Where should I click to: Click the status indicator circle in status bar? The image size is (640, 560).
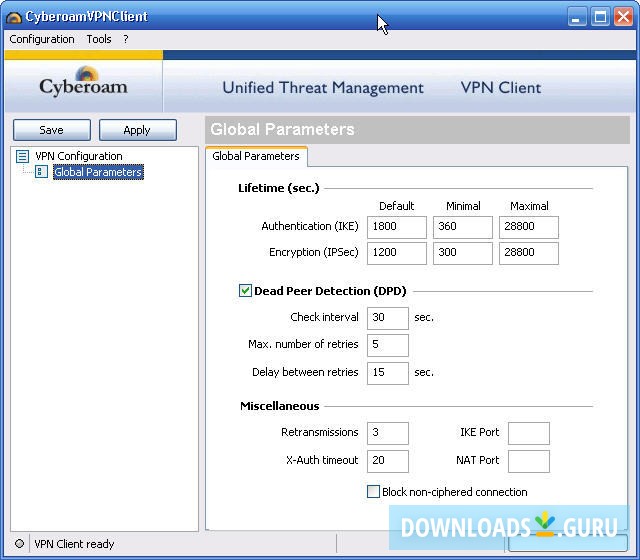(x=19, y=544)
